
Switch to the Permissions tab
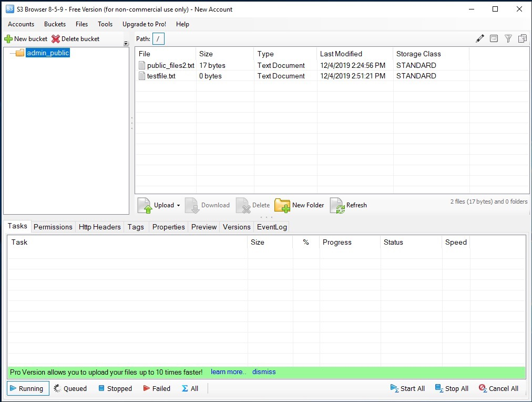53,227
